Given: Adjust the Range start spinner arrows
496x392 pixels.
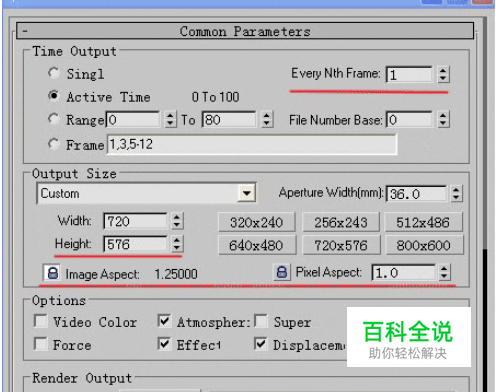Looking at the screenshot, I should pyautogui.click(x=170, y=120).
